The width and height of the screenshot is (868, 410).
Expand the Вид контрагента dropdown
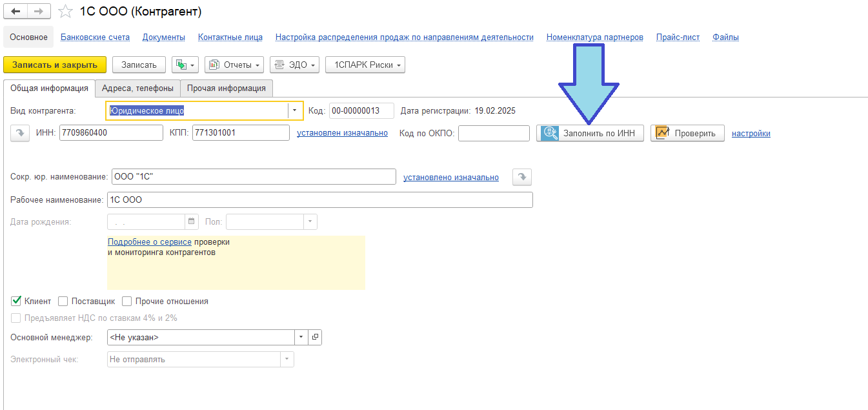point(294,110)
